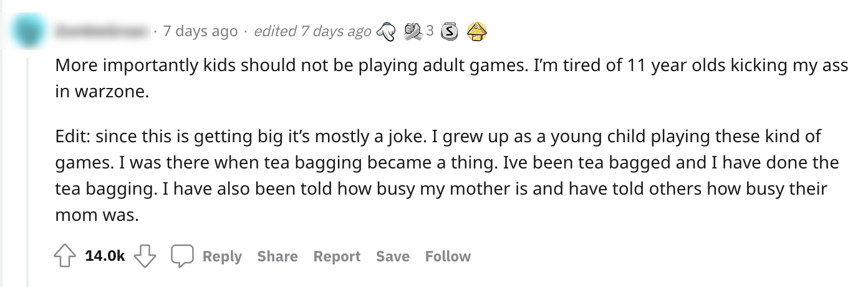Click the "7 days ago" timestamp

click(x=200, y=31)
